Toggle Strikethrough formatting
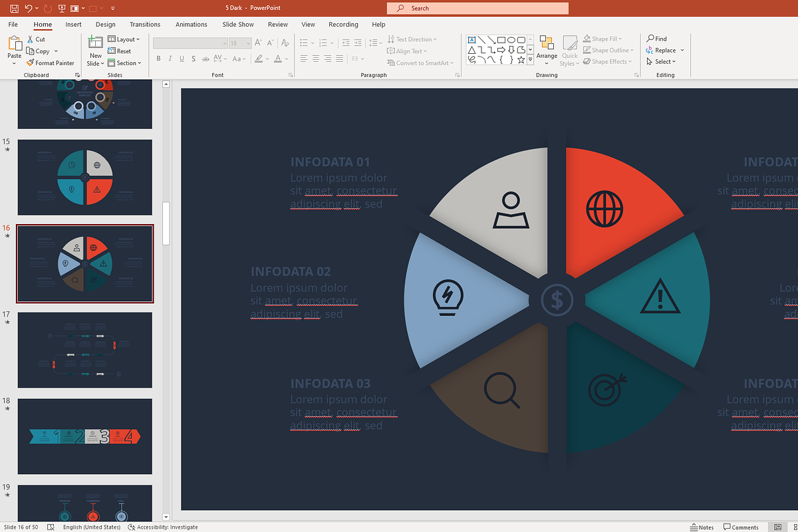The height and width of the screenshot is (532, 798). [x=205, y=59]
